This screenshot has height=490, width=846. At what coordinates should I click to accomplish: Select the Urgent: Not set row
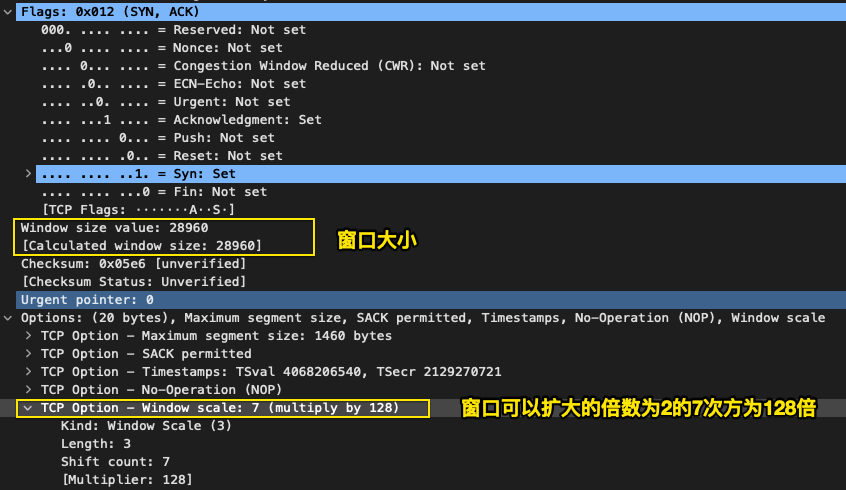pos(166,101)
